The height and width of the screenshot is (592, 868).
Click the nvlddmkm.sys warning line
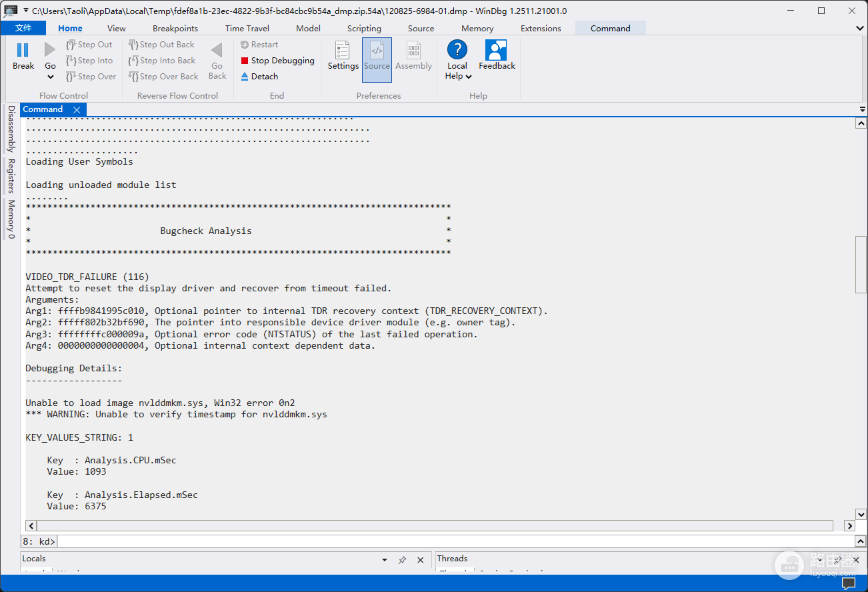(176, 414)
